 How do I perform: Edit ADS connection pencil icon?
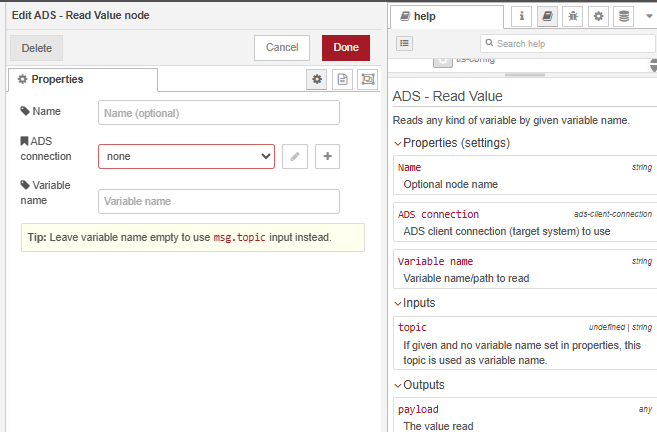295,157
